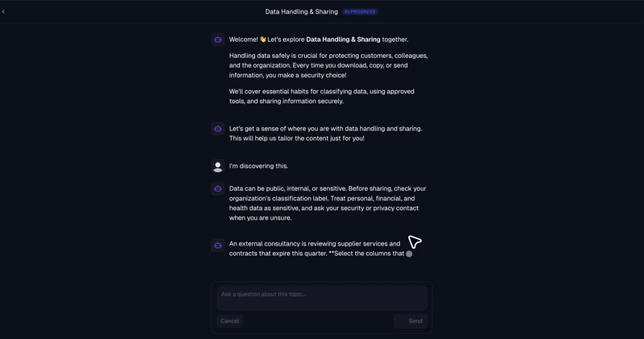Click the "Handling data safely is crucial" paragraph

point(328,65)
